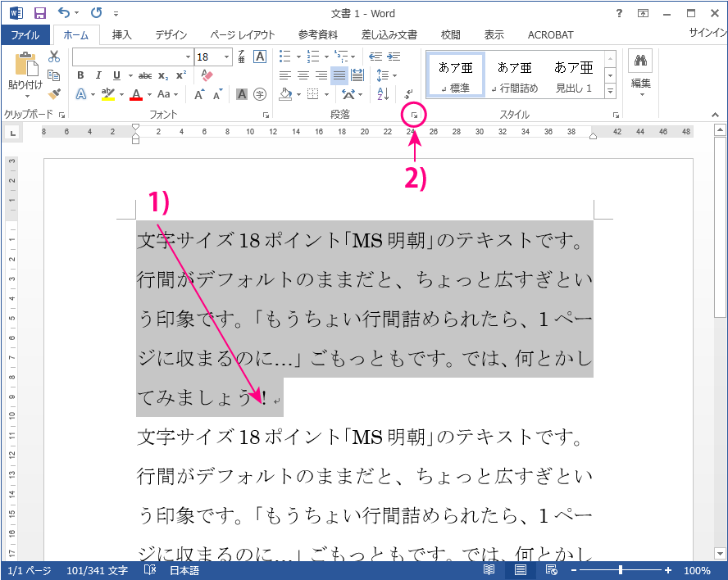Toggle Justify alignment button
728x580 pixels.
[x=339, y=75]
